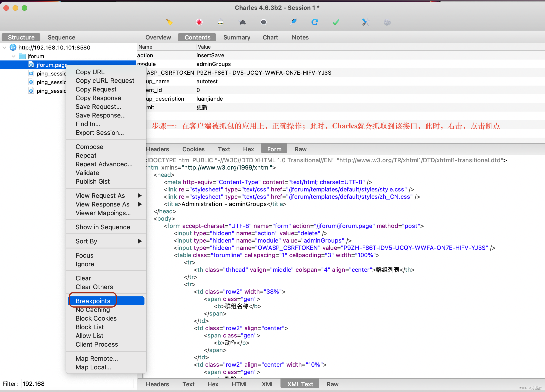Select the autotest value cell
This screenshot has height=392, width=545.
tap(207, 81)
